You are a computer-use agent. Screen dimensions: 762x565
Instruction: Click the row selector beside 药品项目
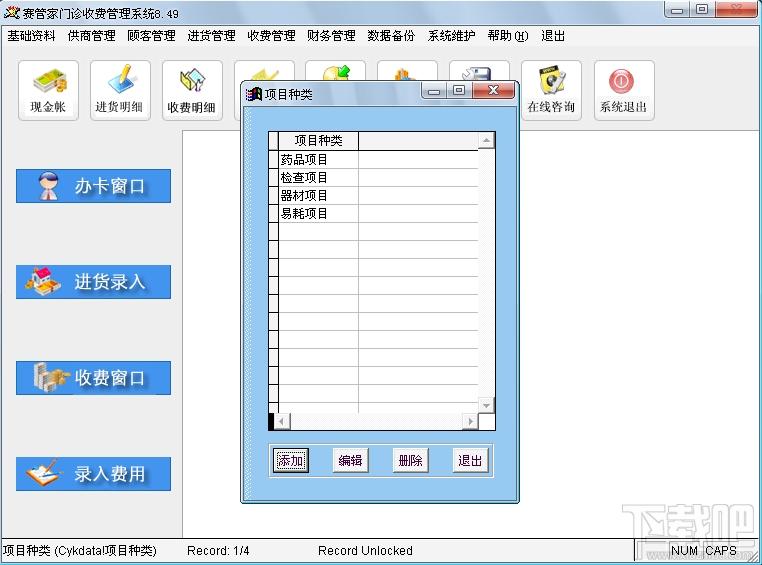point(274,160)
